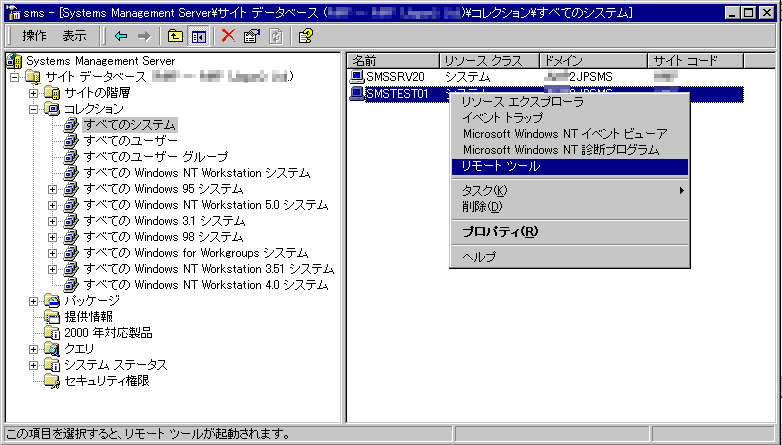This screenshot has height=445, width=782.
Task: Toggle the Show/Hide console tree icon
Action: tap(198, 36)
